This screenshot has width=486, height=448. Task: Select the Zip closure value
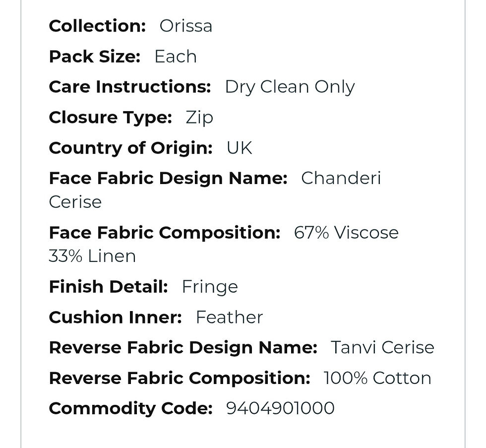click(x=199, y=118)
